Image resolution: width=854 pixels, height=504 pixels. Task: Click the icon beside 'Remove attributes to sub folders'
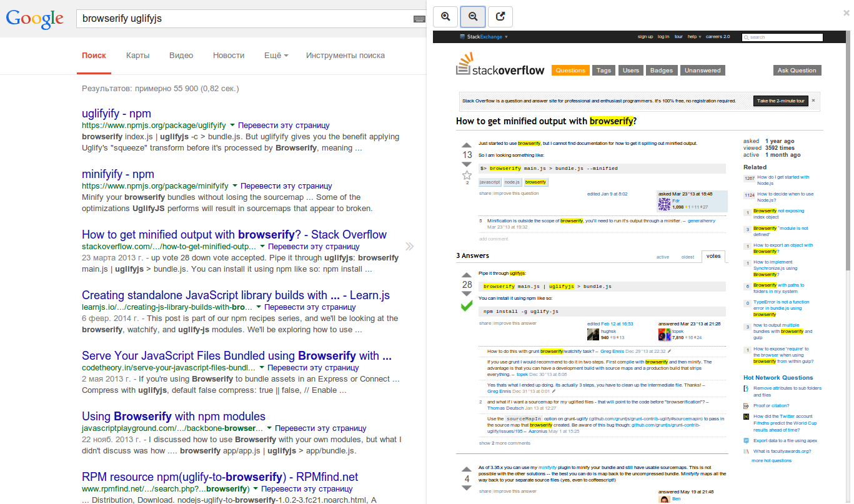point(746,388)
